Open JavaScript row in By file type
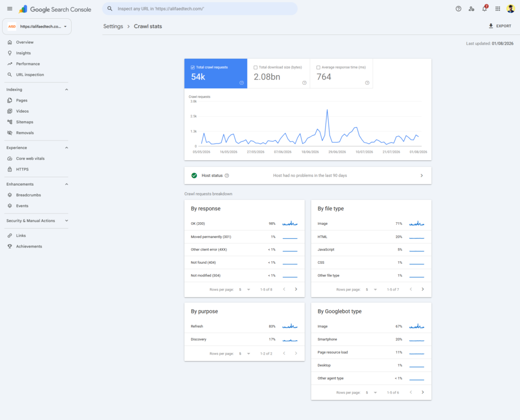520x420 pixels. [371, 250]
